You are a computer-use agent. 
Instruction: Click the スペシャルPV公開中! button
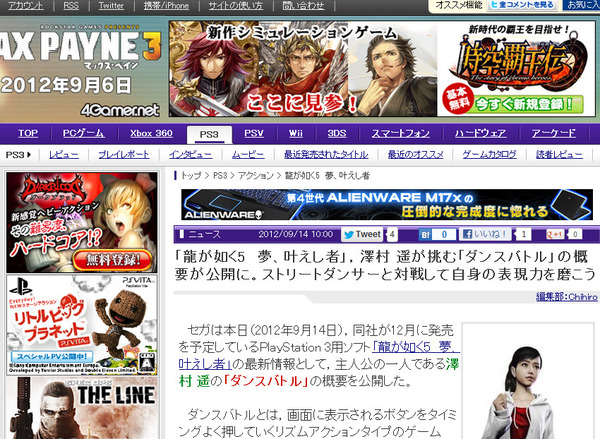click(x=52, y=357)
